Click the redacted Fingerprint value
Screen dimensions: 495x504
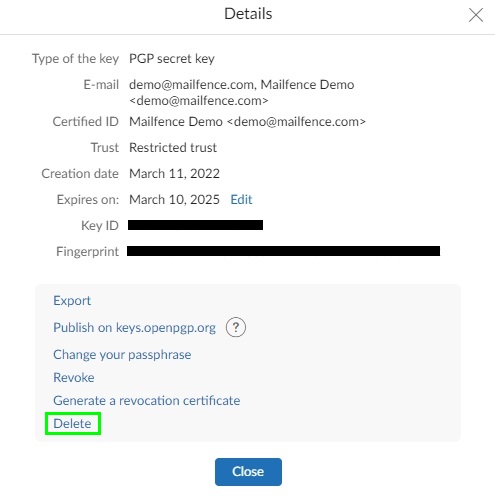pos(283,251)
